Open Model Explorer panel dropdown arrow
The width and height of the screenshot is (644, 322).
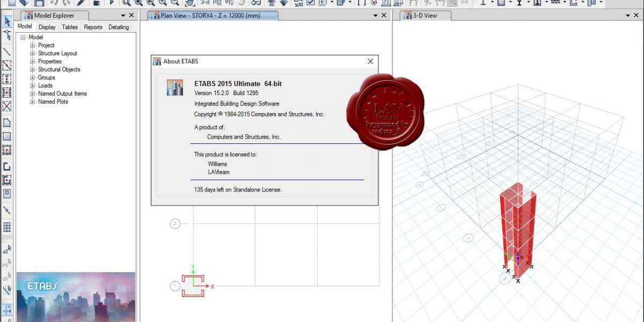point(123,16)
